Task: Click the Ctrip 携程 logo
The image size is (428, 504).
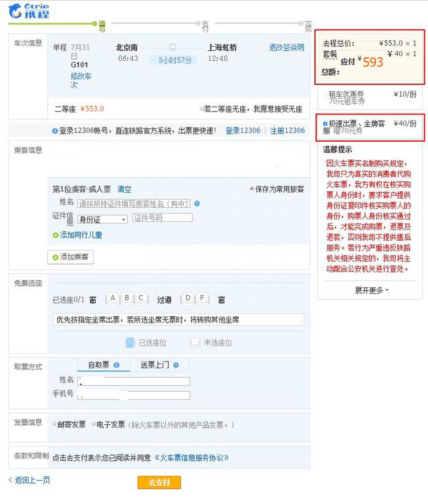Action: pos(29,11)
